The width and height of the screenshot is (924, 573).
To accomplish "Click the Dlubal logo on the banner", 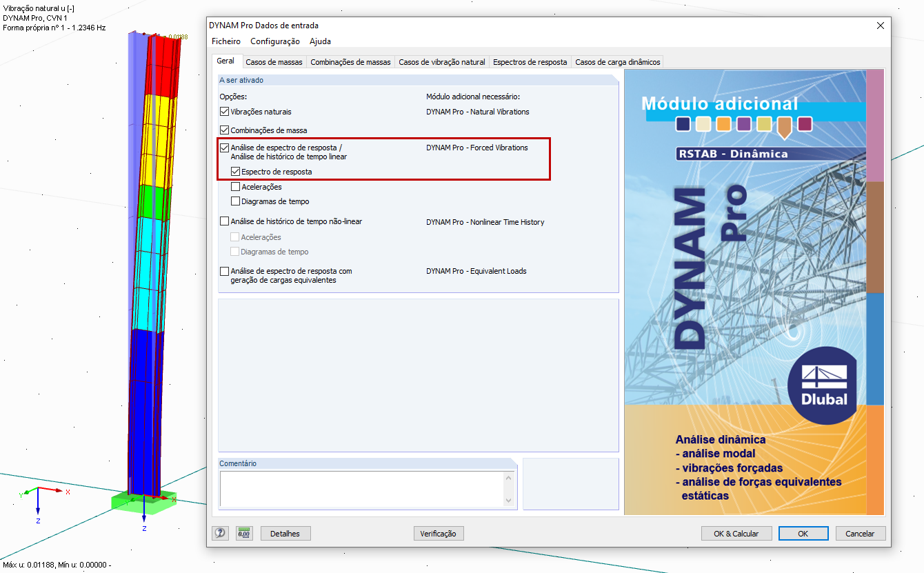I will tap(823, 385).
